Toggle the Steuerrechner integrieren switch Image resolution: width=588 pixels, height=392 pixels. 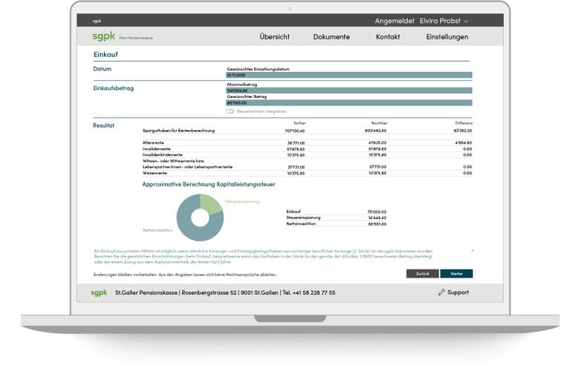coord(230,111)
